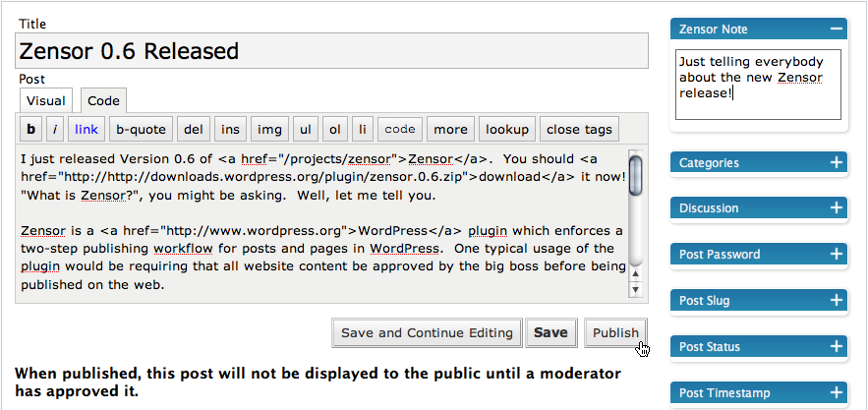This screenshot has width=868, height=410.
Task: Insert an image with the img button
Action: 269,129
